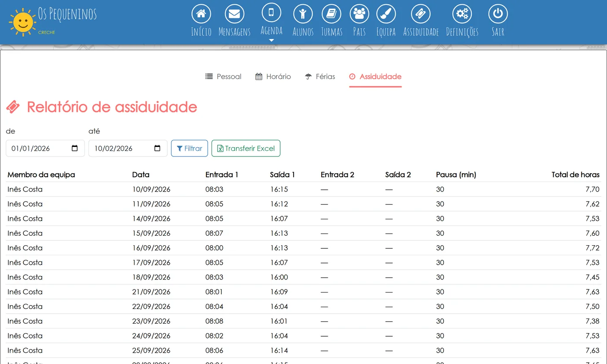Click 'Relatório de assiduidade' heading

click(x=112, y=107)
